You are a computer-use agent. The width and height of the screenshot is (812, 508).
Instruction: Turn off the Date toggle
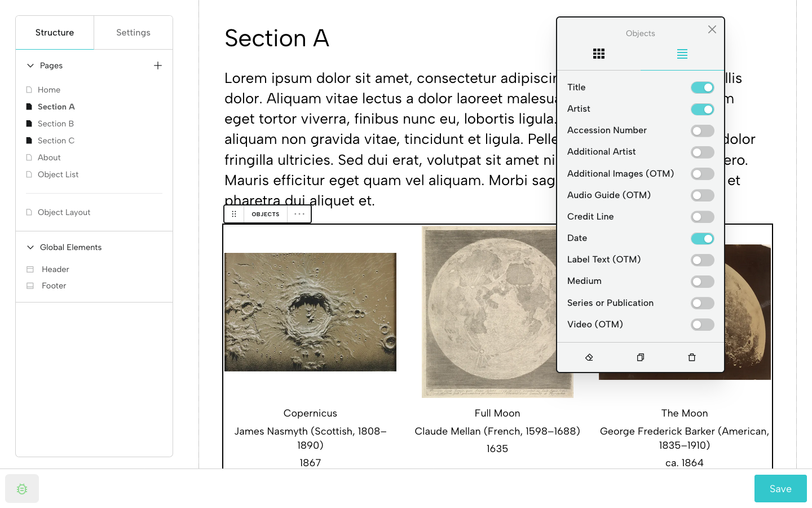click(702, 238)
